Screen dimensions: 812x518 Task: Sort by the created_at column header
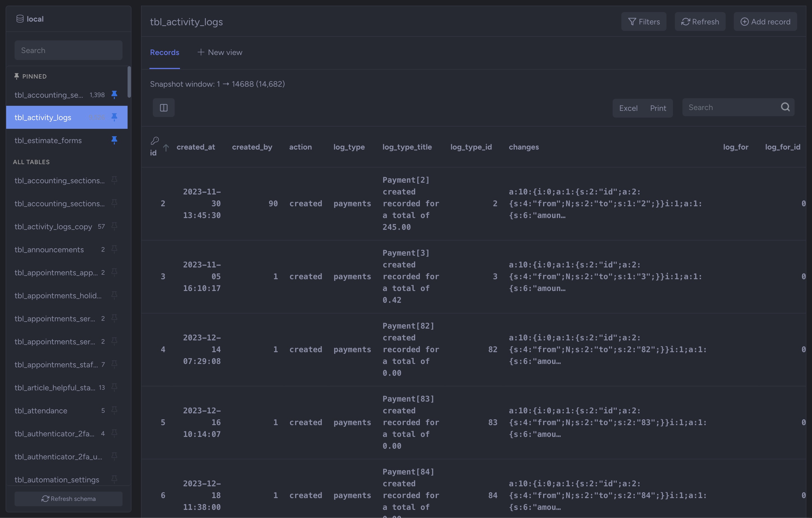tap(196, 147)
